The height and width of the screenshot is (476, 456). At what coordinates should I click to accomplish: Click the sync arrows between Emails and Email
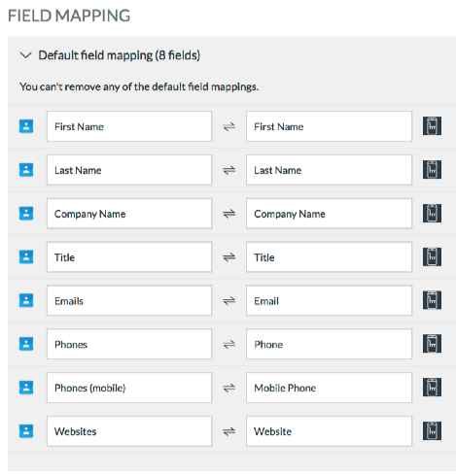tap(229, 301)
